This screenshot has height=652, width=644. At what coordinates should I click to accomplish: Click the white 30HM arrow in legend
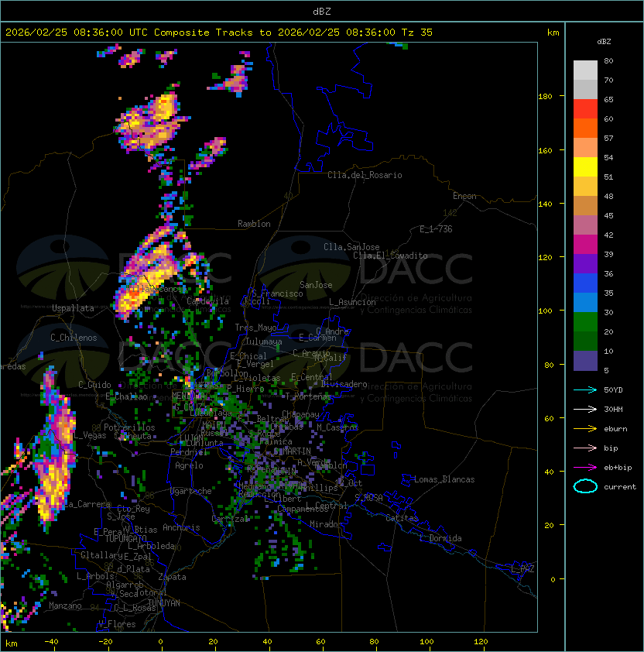point(585,409)
